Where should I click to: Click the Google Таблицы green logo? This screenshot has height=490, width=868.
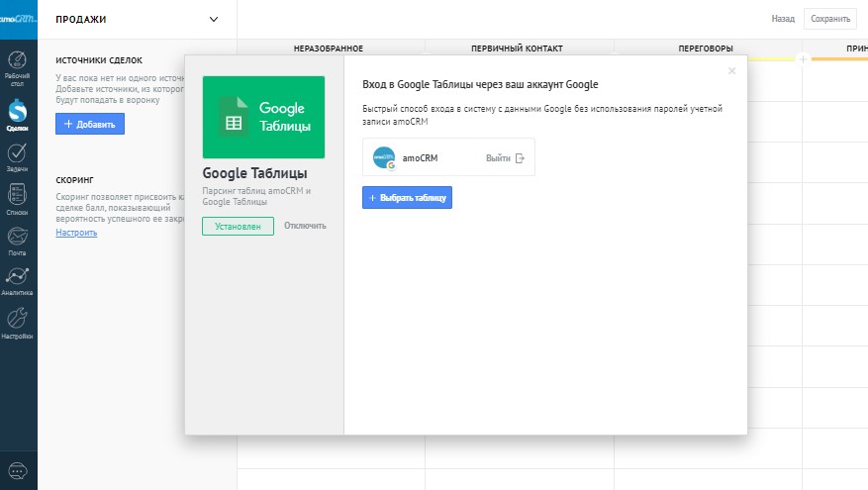263,117
